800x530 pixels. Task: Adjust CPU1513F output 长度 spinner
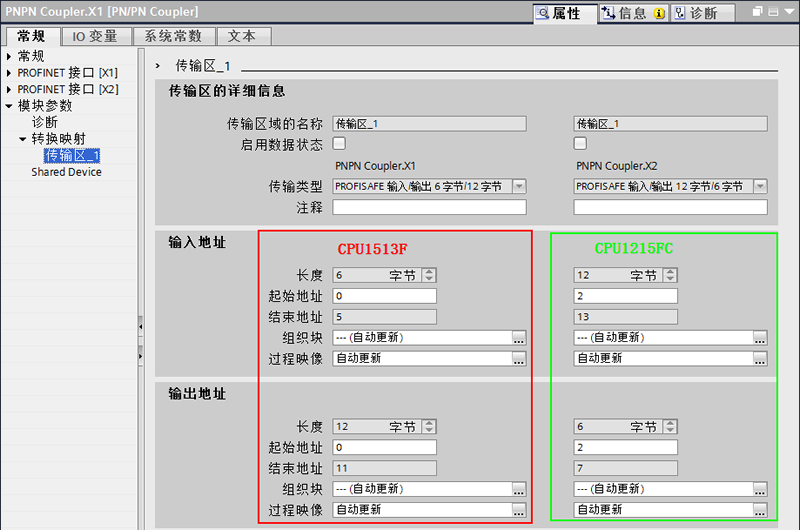coord(429,426)
